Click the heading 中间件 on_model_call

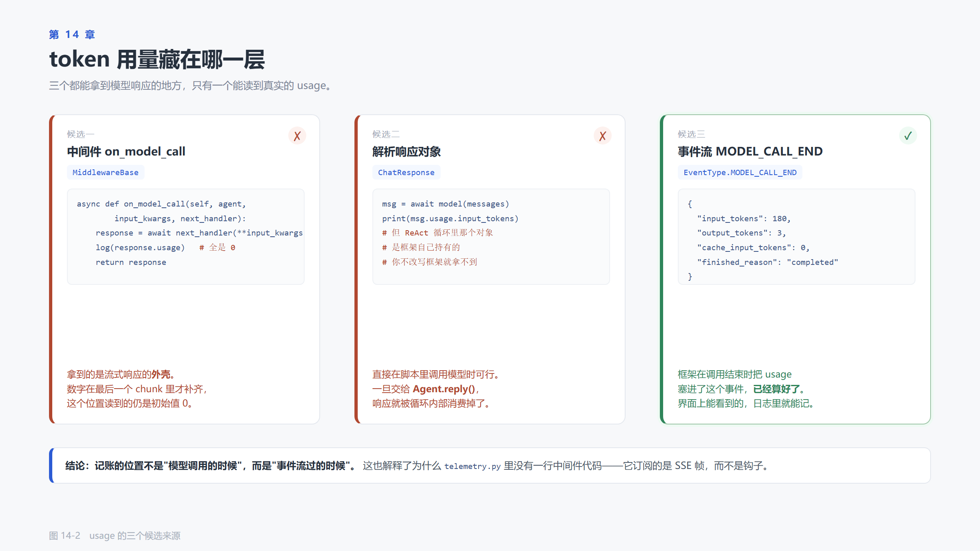(x=126, y=151)
